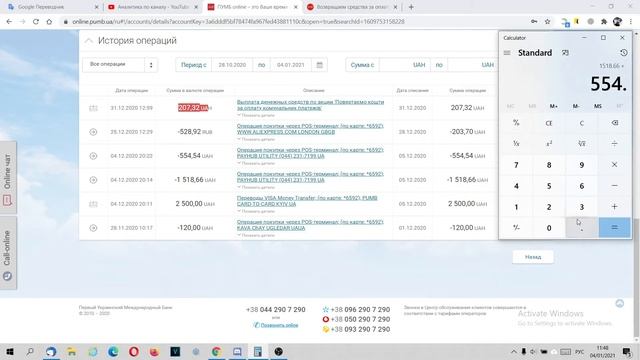This screenshot has width=640, height=360.
Task: Toggle Calculator keep-on-top mode icon
Action: [x=565, y=53]
